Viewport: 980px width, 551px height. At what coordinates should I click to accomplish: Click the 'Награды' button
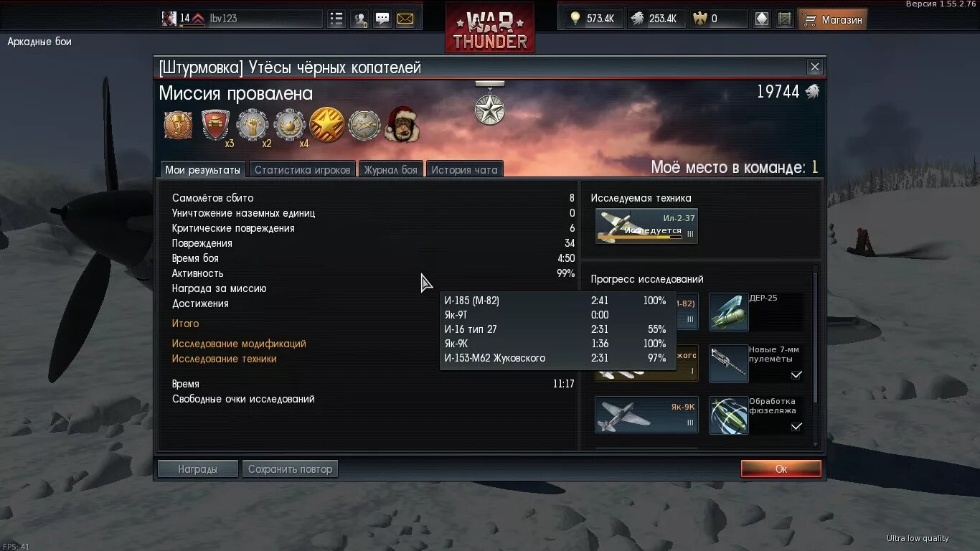[198, 469]
